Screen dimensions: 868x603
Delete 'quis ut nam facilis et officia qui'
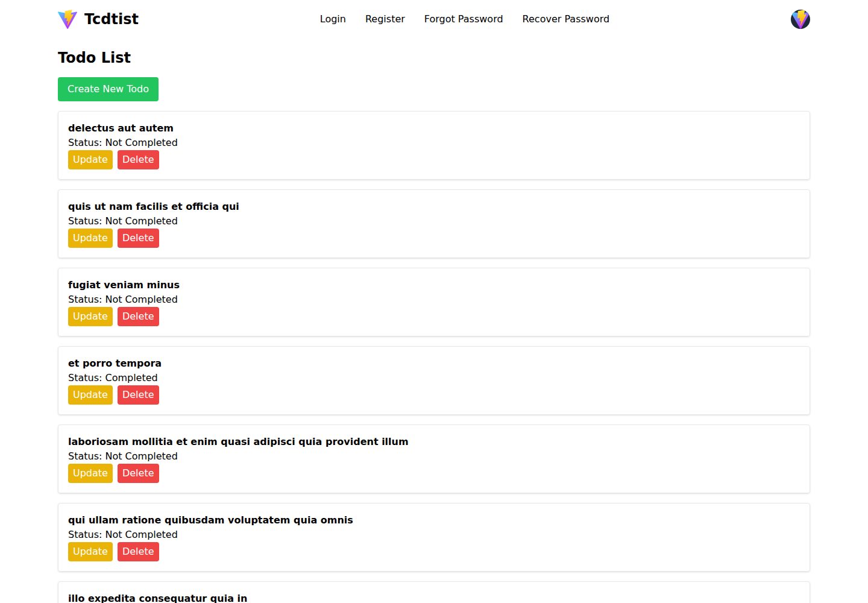tap(138, 238)
